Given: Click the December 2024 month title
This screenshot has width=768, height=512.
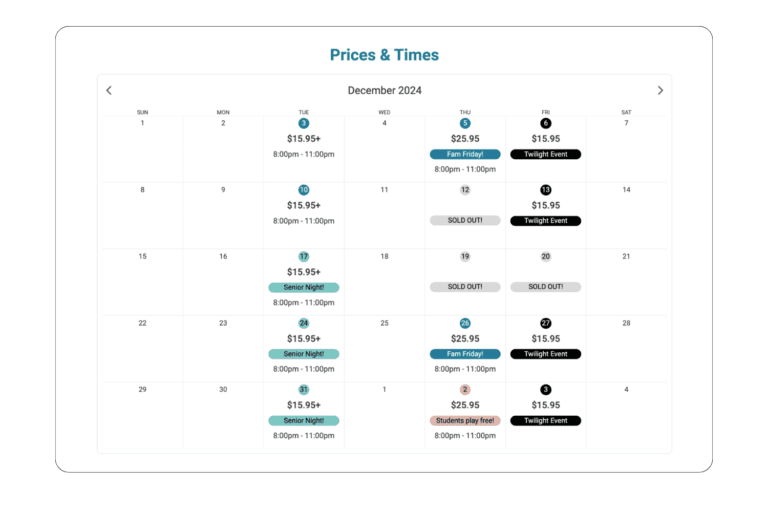Looking at the screenshot, I should click(384, 90).
